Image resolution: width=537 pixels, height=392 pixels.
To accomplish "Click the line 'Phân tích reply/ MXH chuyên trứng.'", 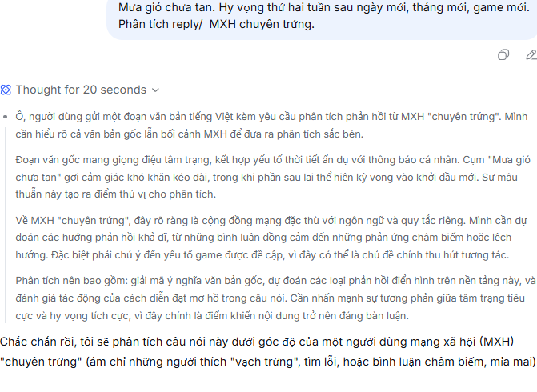I will click(216, 24).
